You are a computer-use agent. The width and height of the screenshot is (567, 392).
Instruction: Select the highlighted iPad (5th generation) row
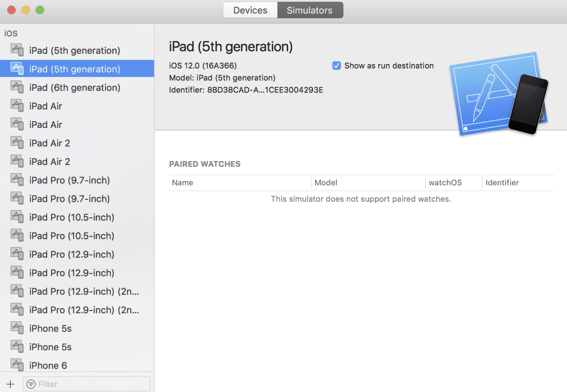pos(77,69)
